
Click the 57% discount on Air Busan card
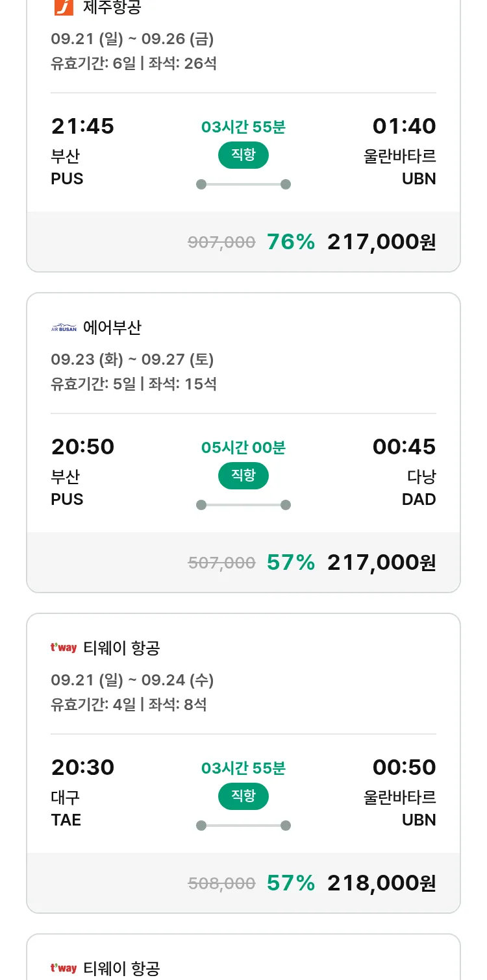click(290, 563)
